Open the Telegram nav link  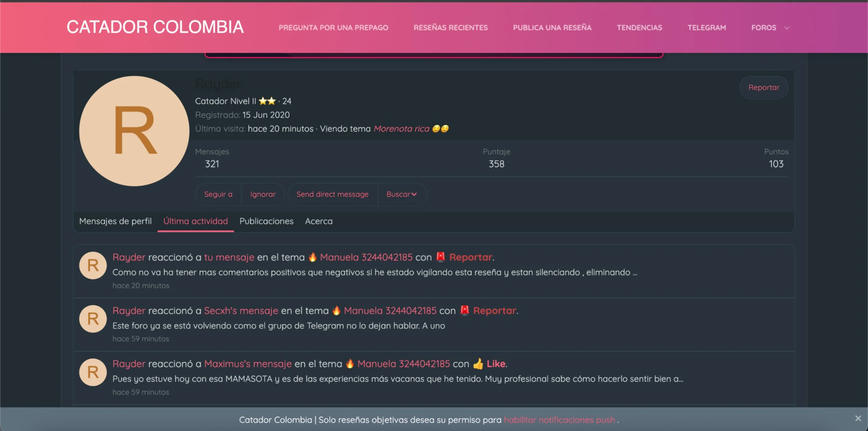click(707, 28)
